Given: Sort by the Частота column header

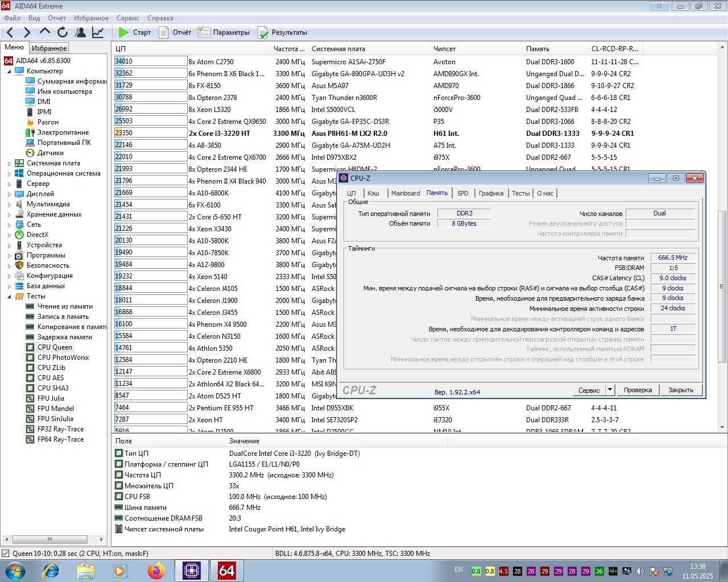Looking at the screenshot, I should pos(289,49).
